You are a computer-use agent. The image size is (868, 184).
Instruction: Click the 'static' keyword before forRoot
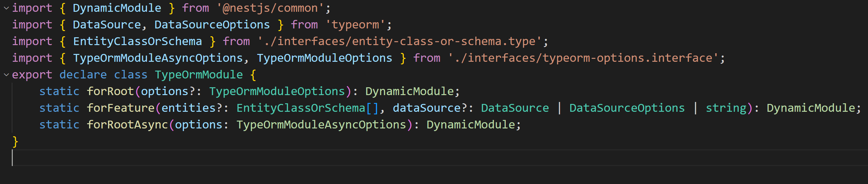pyautogui.click(x=59, y=92)
